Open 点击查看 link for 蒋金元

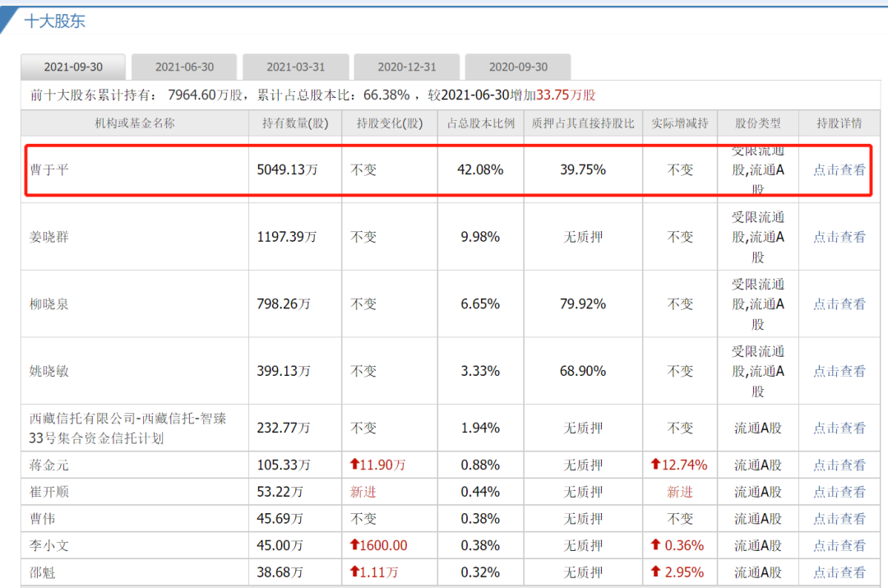839,465
